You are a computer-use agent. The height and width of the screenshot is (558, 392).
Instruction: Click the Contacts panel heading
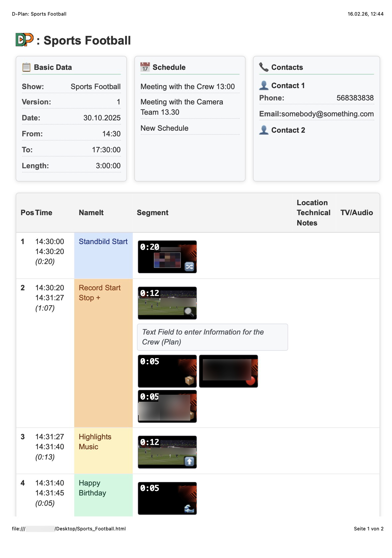287,67
